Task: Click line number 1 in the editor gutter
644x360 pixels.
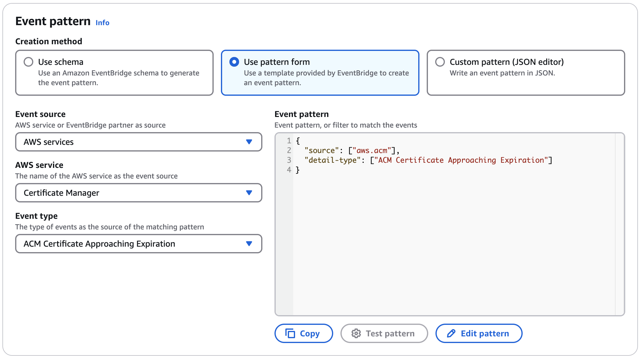Action: [289, 141]
